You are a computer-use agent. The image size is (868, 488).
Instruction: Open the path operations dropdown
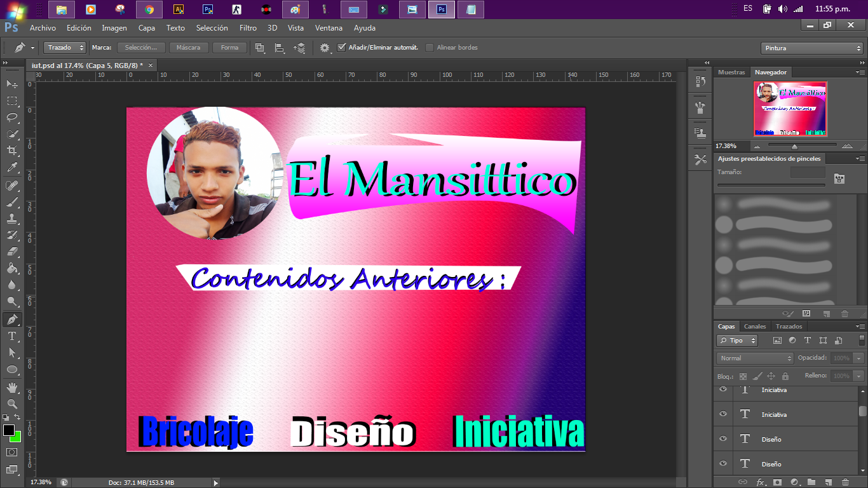point(259,48)
